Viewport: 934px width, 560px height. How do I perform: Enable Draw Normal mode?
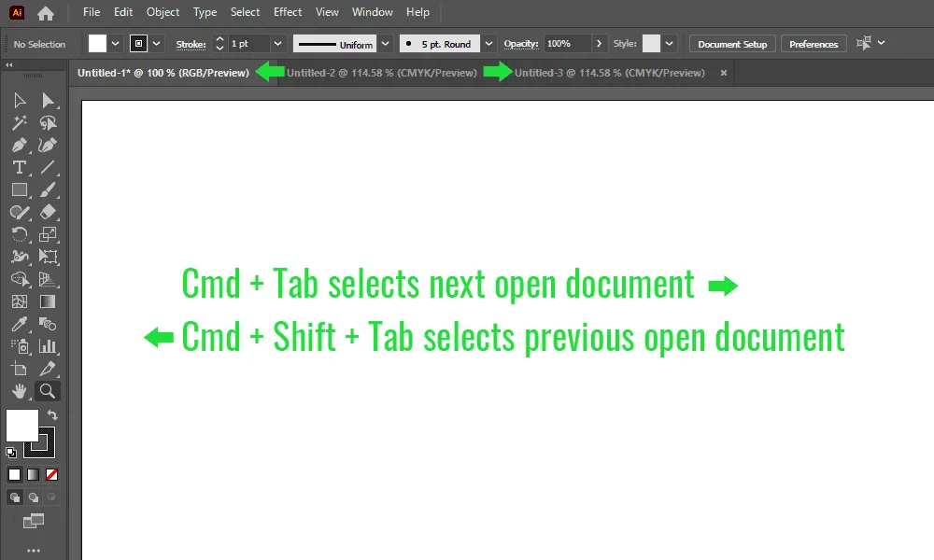click(x=15, y=497)
